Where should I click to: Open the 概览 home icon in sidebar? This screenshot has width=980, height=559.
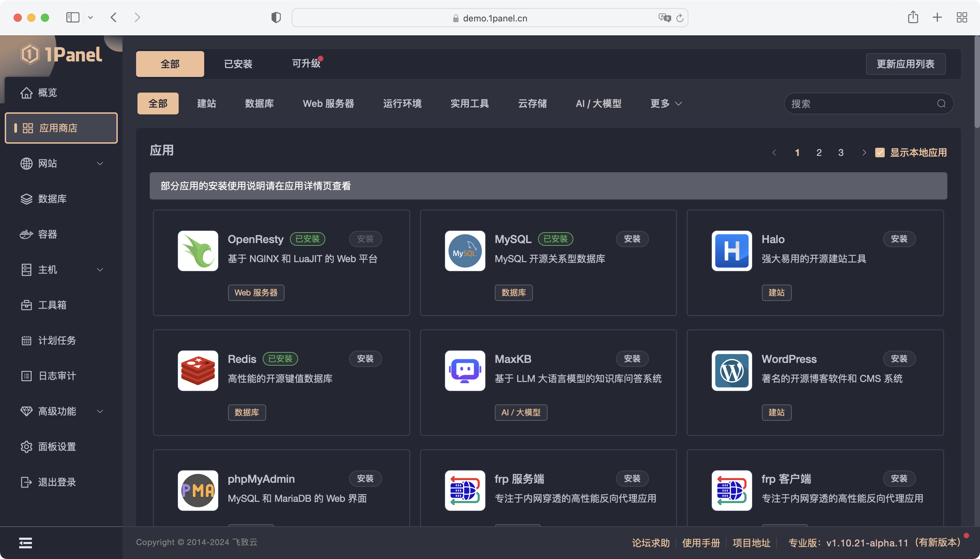click(26, 93)
